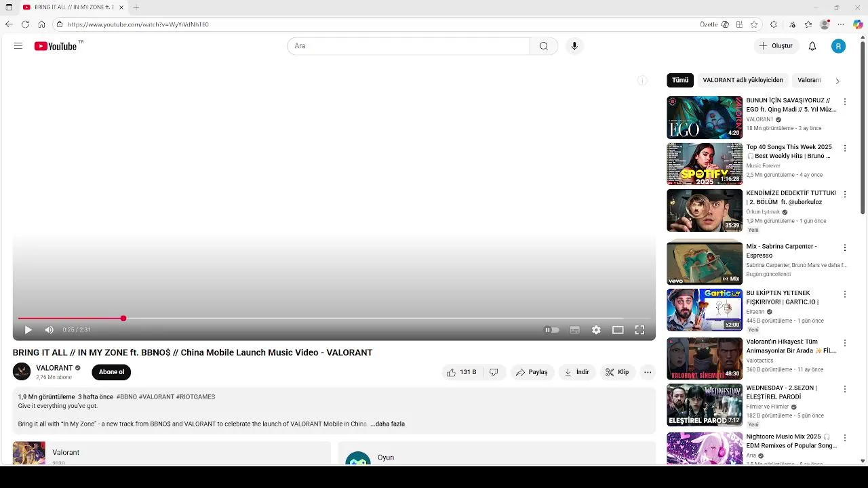Click the #BBNO hashtag
Image resolution: width=868 pixels, height=488 pixels.
coord(126,397)
